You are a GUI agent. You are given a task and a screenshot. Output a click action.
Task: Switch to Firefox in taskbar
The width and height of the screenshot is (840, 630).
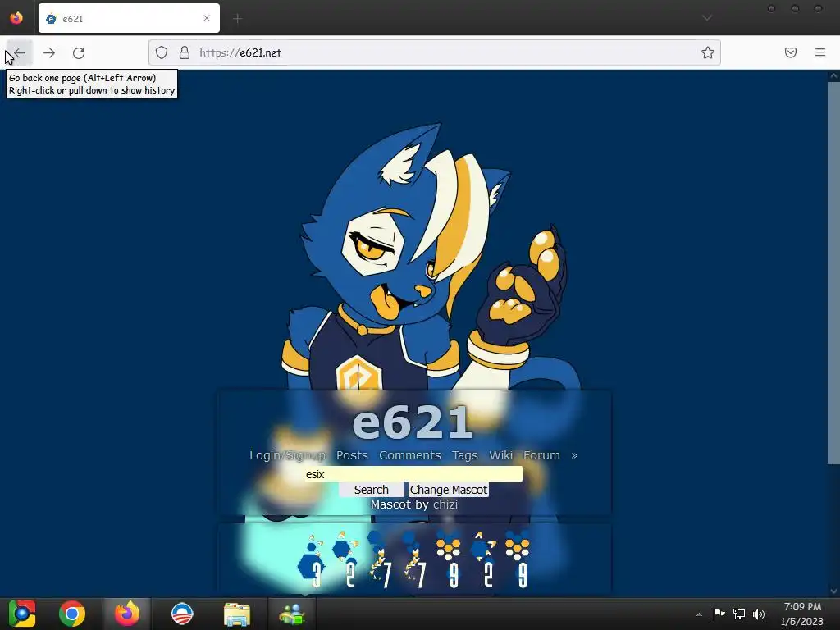[x=127, y=614]
